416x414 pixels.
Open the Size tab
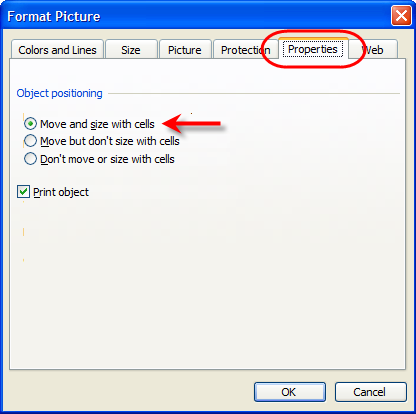pyautogui.click(x=131, y=50)
